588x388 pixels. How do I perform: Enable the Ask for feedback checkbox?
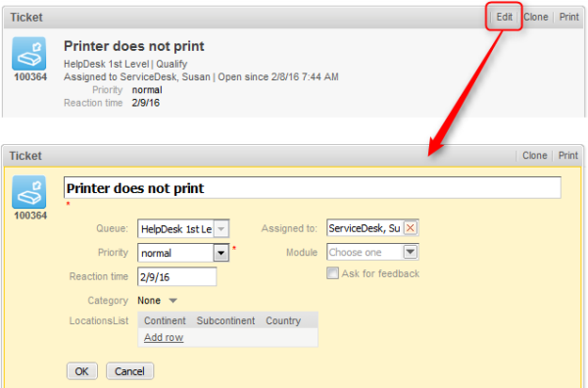(332, 273)
